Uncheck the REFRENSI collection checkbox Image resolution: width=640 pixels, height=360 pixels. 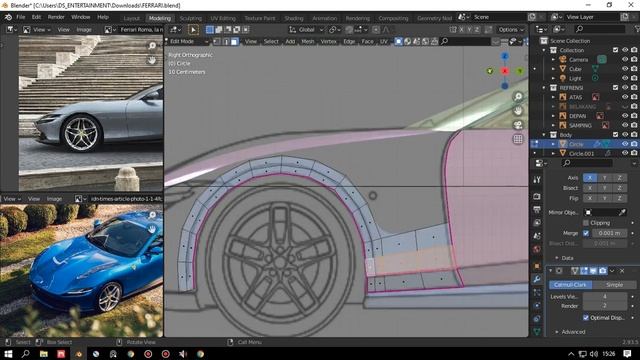click(x=616, y=87)
